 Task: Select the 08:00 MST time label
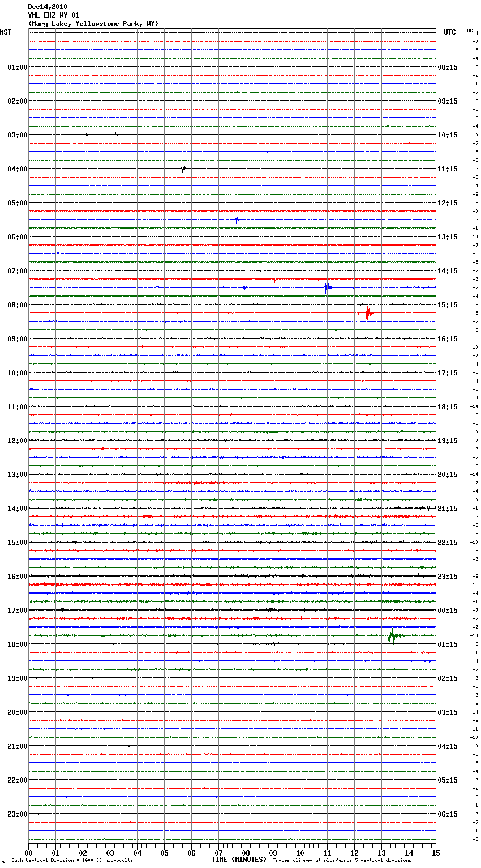click(x=17, y=305)
